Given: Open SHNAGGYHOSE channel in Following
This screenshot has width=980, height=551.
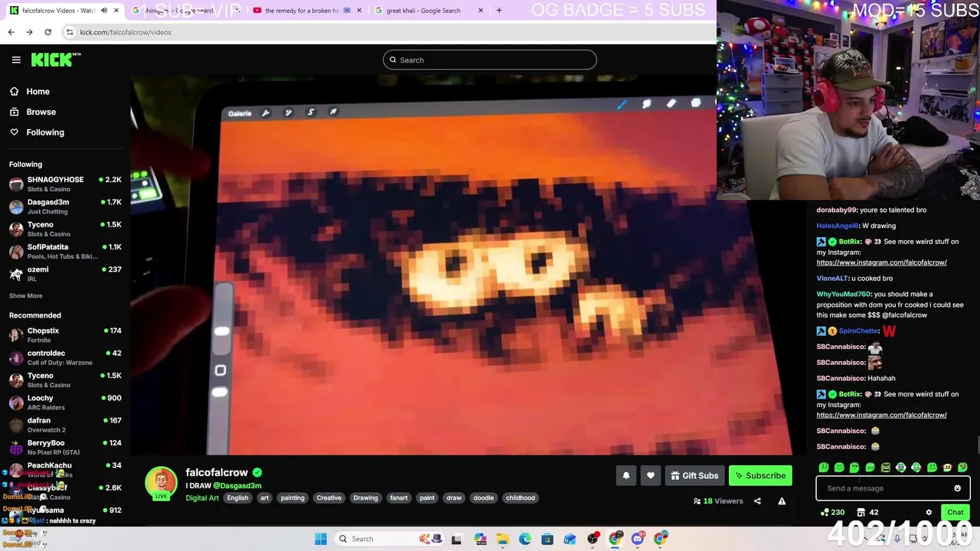Looking at the screenshot, I should (65, 184).
